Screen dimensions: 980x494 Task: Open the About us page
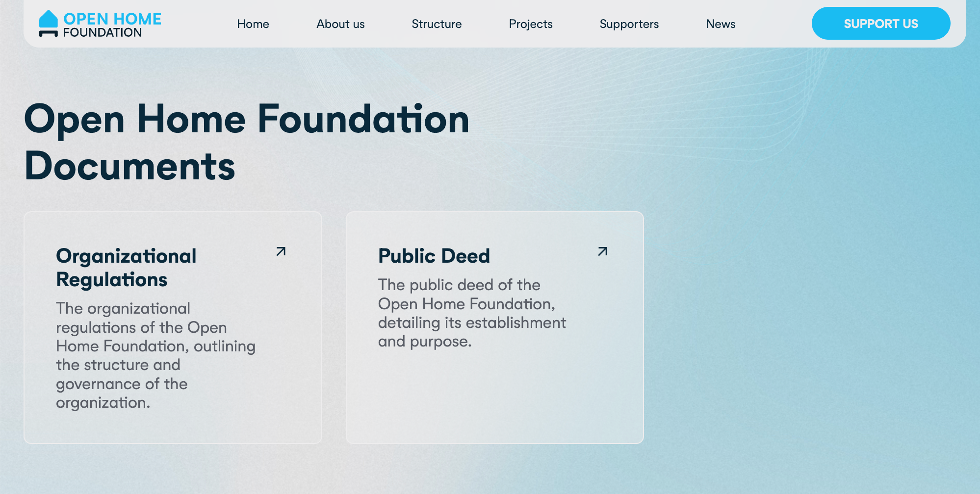click(340, 24)
